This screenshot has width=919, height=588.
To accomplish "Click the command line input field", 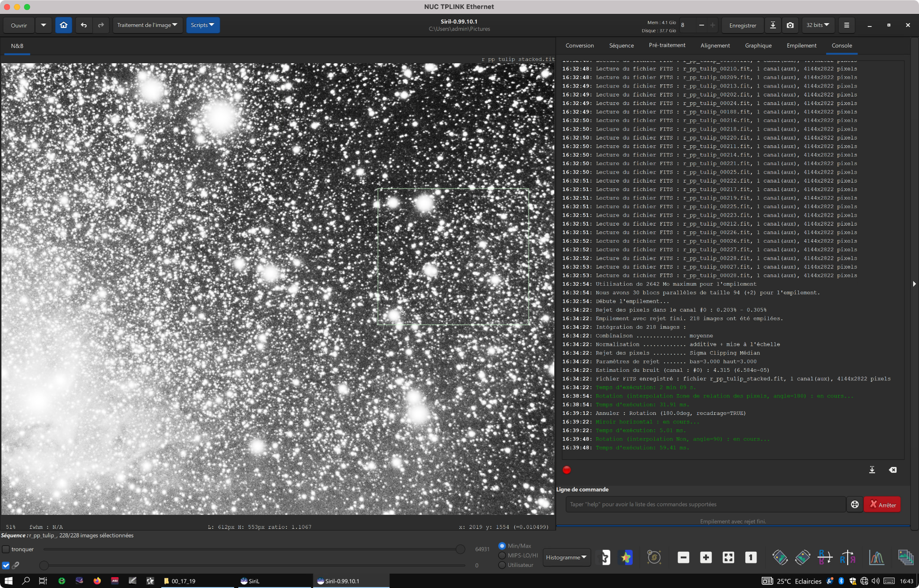I will click(706, 504).
